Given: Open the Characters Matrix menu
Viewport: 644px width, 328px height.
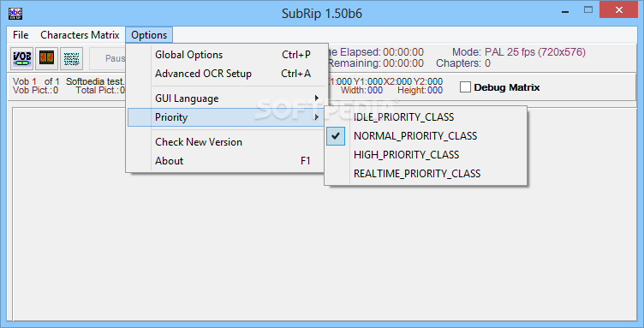Looking at the screenshot, I should [80, 35].
